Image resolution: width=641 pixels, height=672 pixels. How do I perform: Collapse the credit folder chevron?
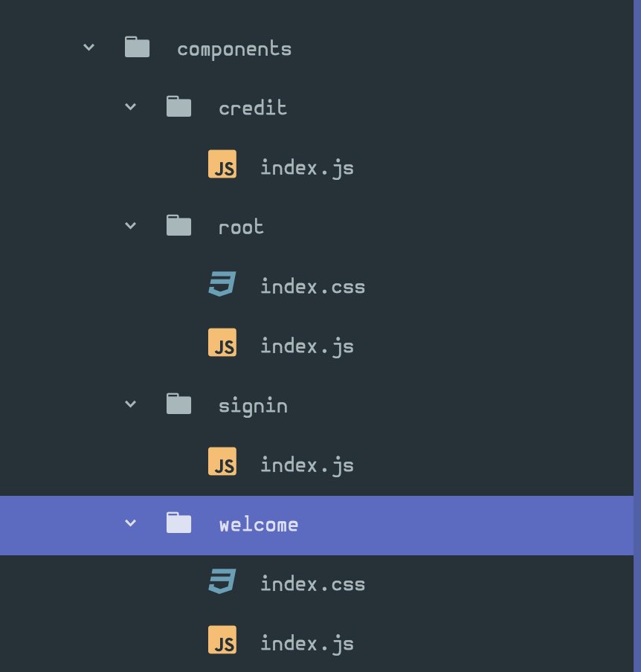(x=131, y=107)
